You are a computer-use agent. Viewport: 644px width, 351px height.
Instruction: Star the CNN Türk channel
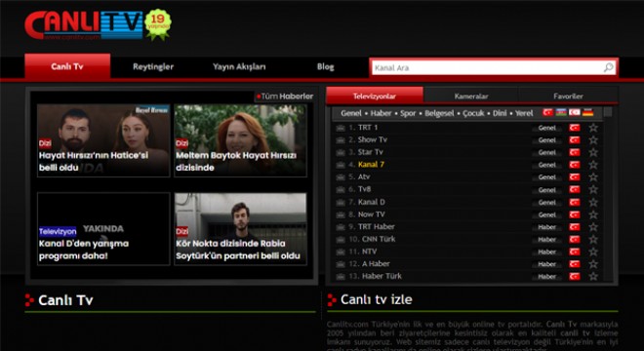pyautogui.click(x=593, y=239)
